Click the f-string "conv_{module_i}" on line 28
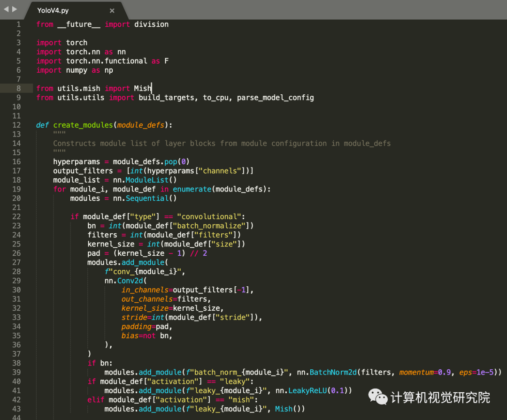The height and width of the screenshot is (420, 507). [x=143, y=272]
